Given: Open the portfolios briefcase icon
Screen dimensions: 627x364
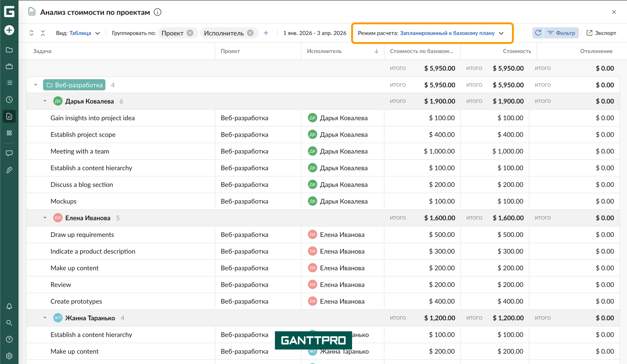Looking at the screenshot, I should coord(9,66).
